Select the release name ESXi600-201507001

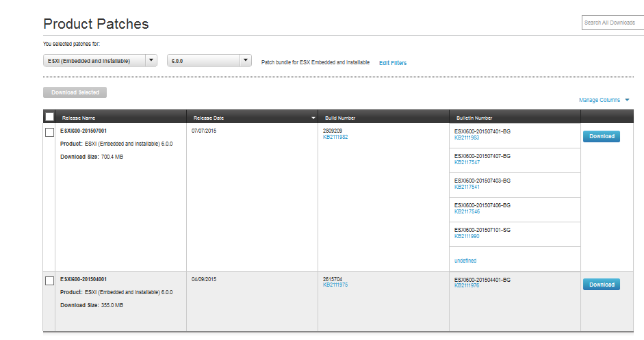(83, 131)
